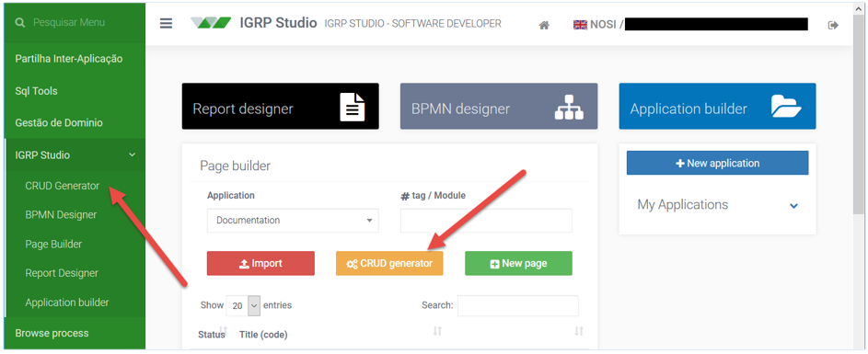868x354 pixels.
Task: Sort by the Title (code) column arrows
Action: coord(224,331)
